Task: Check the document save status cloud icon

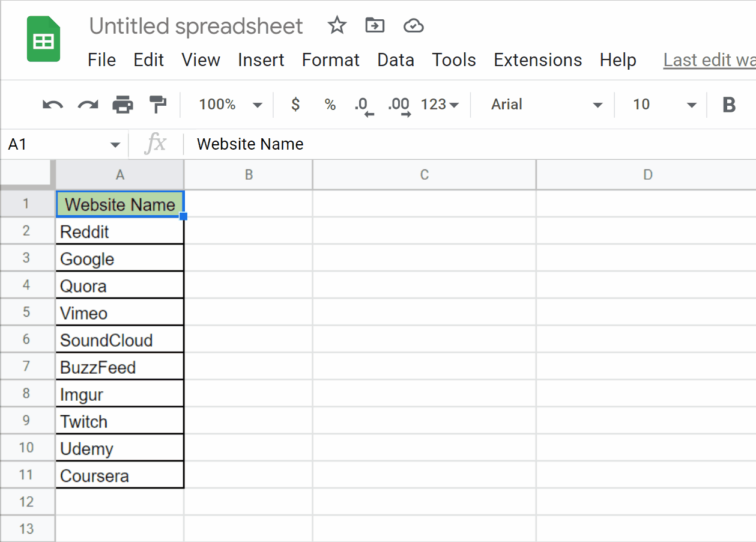Action: (413, 25)
